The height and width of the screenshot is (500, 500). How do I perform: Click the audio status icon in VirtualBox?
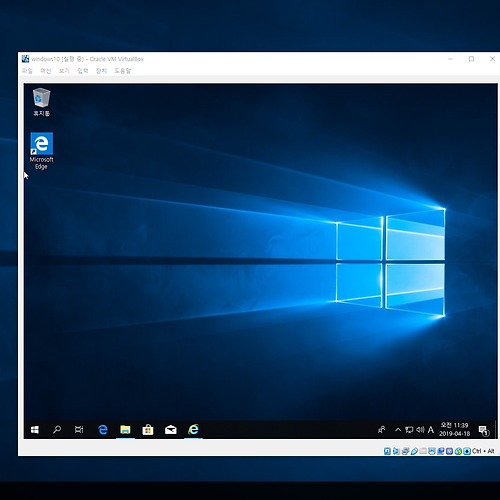click(396, 451)
